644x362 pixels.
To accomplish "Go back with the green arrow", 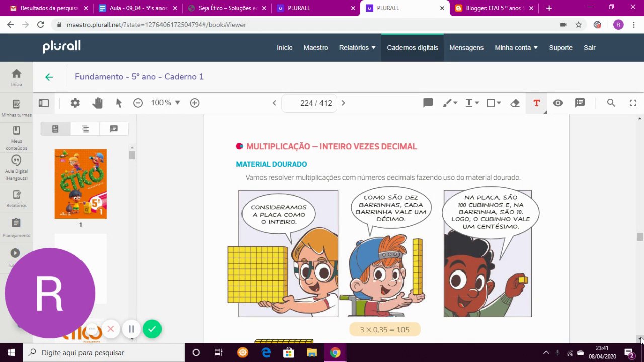I will (x=49, y=77).
